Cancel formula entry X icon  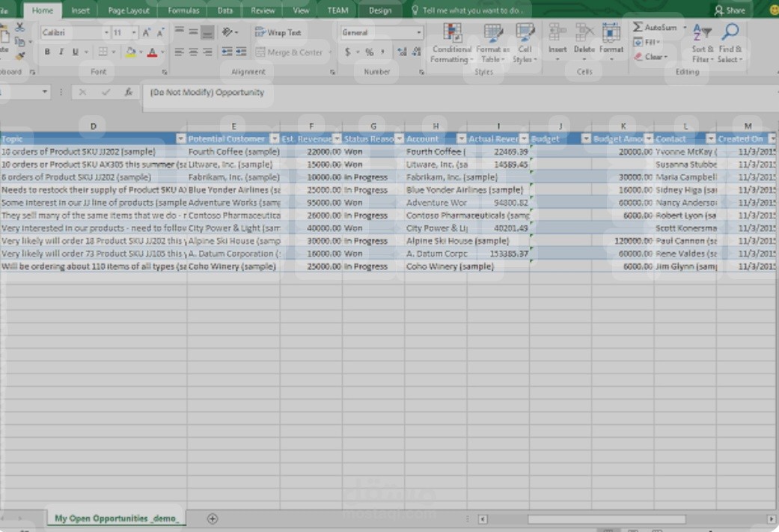(82, 92)
